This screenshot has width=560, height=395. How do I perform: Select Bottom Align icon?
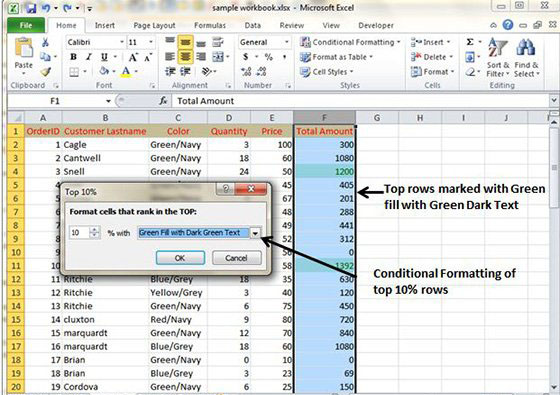[201, 43]
